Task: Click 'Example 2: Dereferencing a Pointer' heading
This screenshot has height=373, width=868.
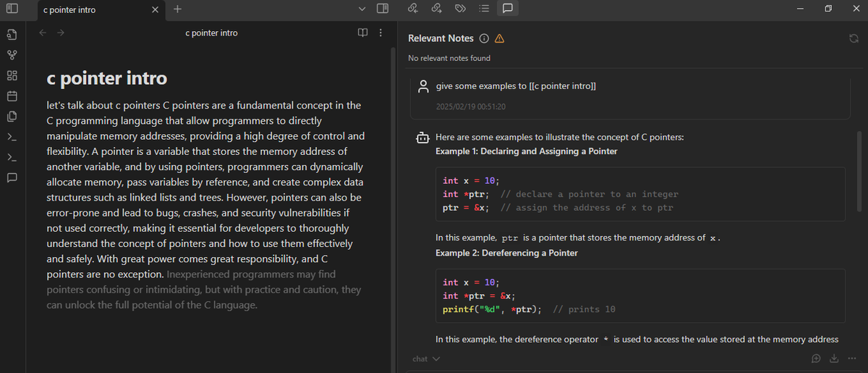Action: [x=506, y=253]
